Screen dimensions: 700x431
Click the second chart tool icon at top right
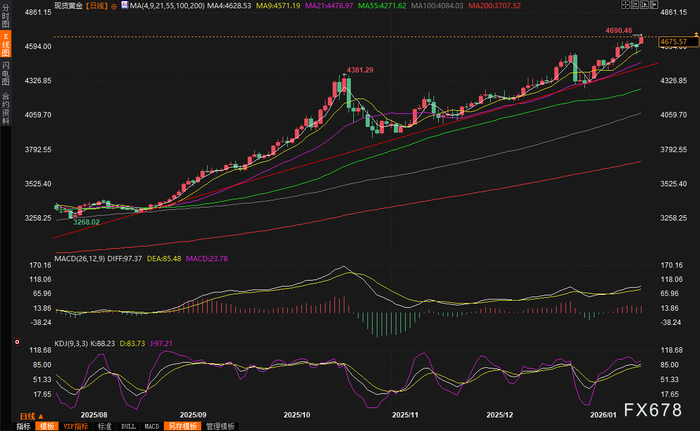pos(635,4)
